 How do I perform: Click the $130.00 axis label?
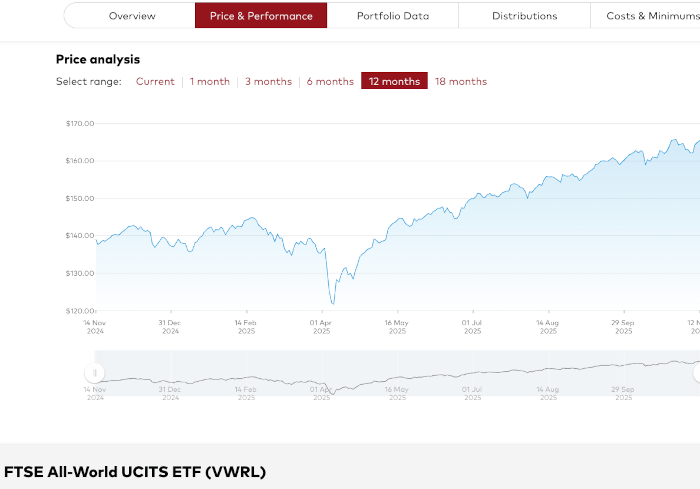[80, 273]
